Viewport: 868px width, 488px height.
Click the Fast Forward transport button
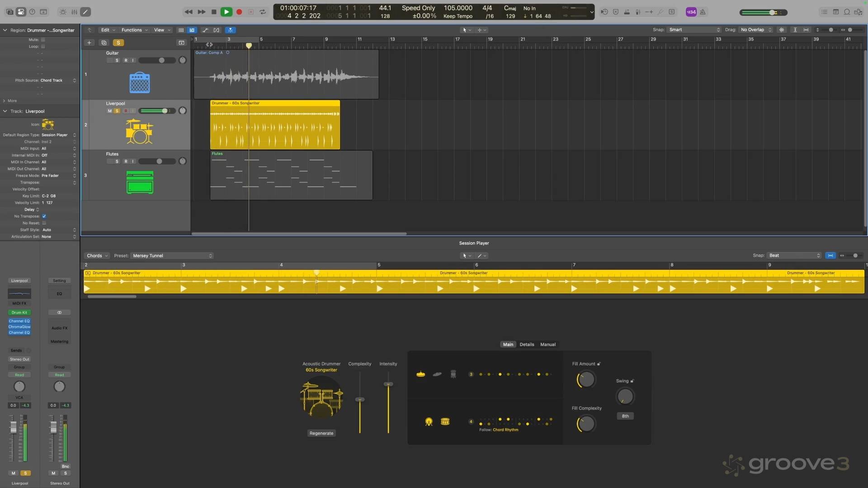[202, 12]
